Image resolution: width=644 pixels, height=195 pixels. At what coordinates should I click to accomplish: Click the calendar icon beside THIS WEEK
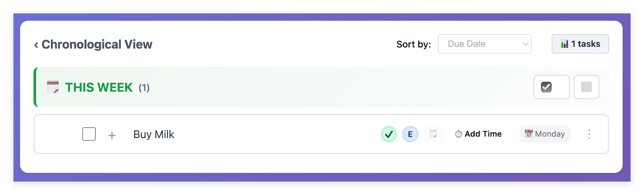[53, 87]
